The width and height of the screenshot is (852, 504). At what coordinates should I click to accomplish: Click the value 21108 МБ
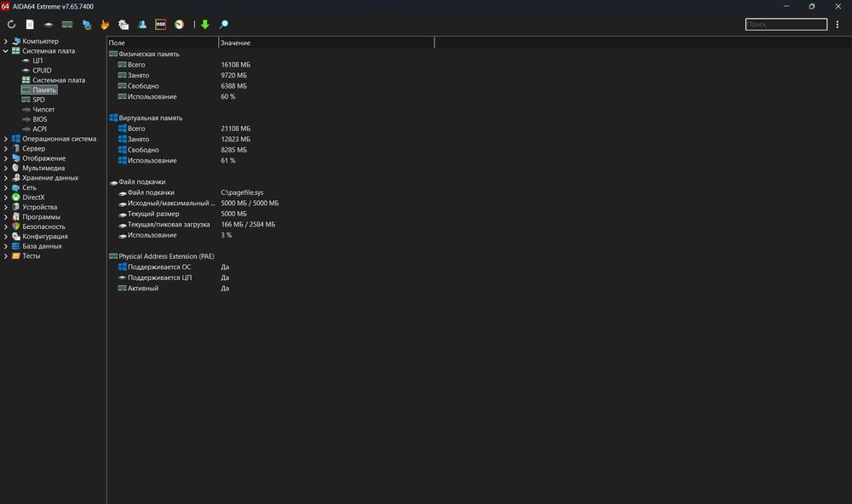click(236, 129)
